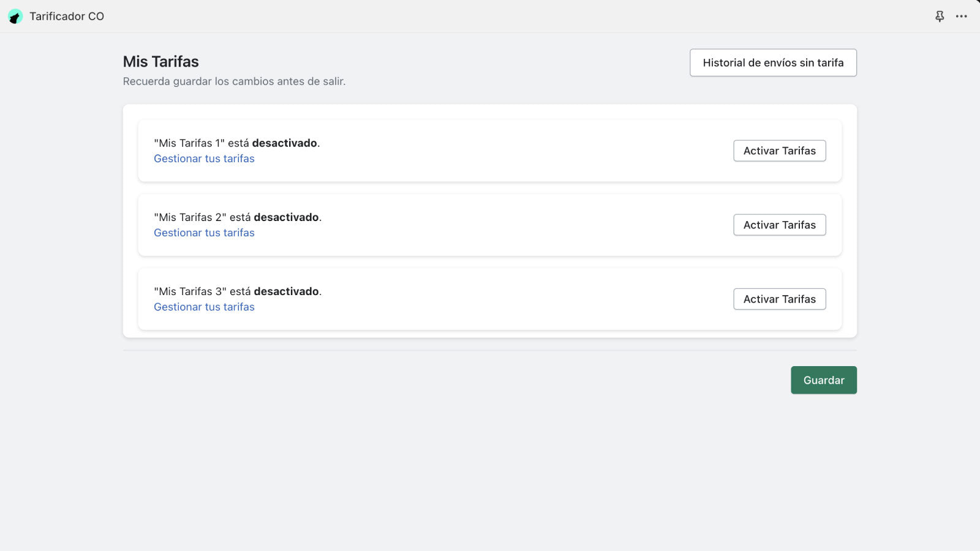
Task: Click the status text "Mis Tarifas 1" está desactivado
Action: click(x=237, y=143)
